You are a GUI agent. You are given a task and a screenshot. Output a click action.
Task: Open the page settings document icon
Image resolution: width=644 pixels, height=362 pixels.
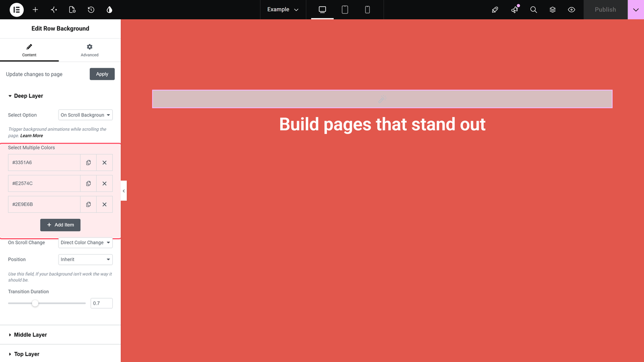point(72,10)
